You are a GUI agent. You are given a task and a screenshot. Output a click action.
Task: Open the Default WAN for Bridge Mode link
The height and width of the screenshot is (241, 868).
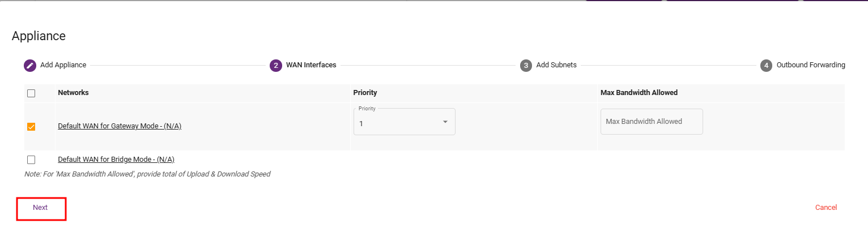click(116, 160)
